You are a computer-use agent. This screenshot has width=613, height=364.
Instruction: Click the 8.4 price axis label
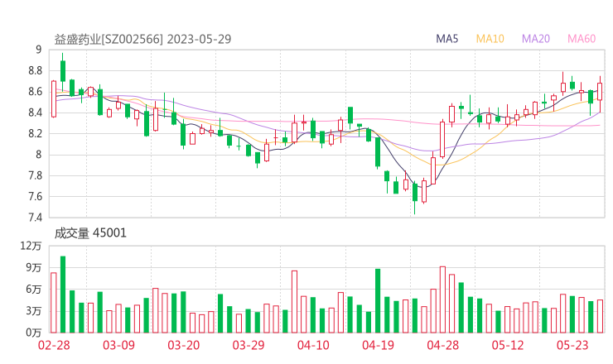tap(35, 113)
